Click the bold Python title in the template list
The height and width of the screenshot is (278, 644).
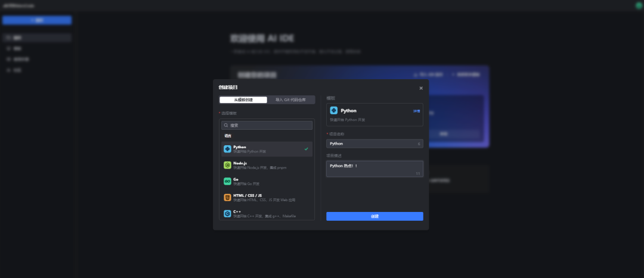point(240,147)
